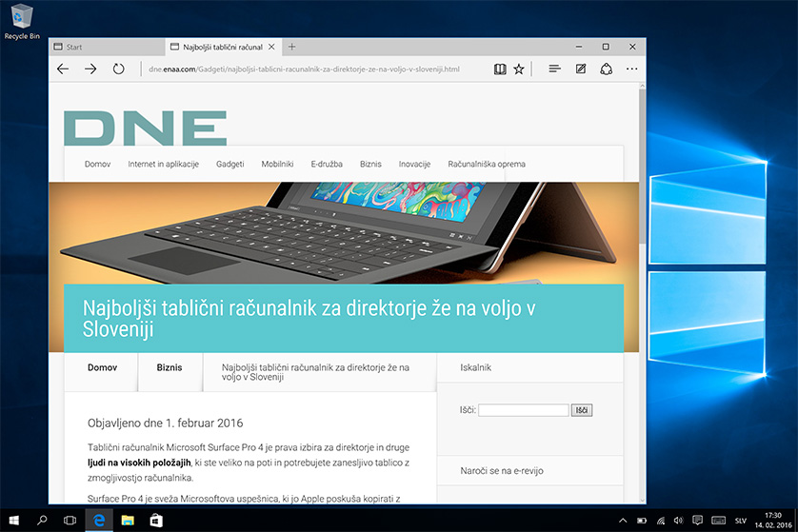Select the Najboljši tablični računal tab

tap(223, 47)
